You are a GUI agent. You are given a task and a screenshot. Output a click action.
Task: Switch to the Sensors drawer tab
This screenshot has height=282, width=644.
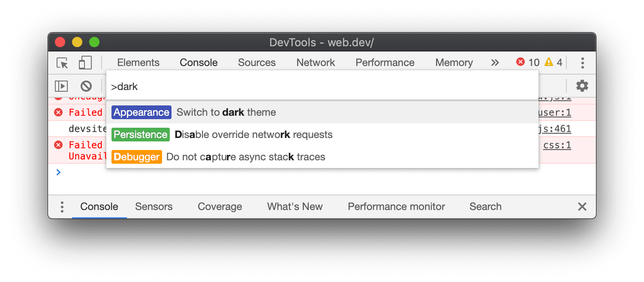point(153,207)
